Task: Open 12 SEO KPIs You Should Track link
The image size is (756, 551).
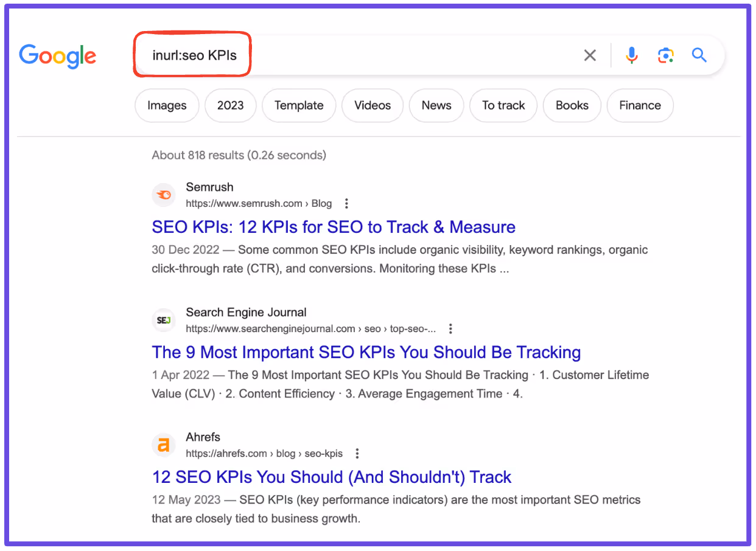Action: (332, 477)
